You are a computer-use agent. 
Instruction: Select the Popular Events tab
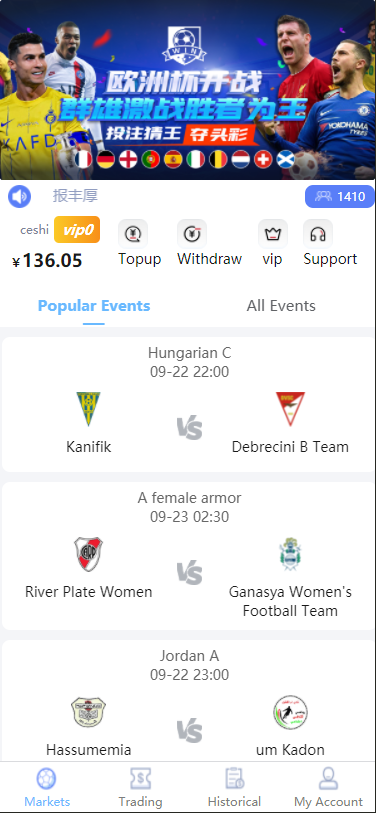coord(94,306)
